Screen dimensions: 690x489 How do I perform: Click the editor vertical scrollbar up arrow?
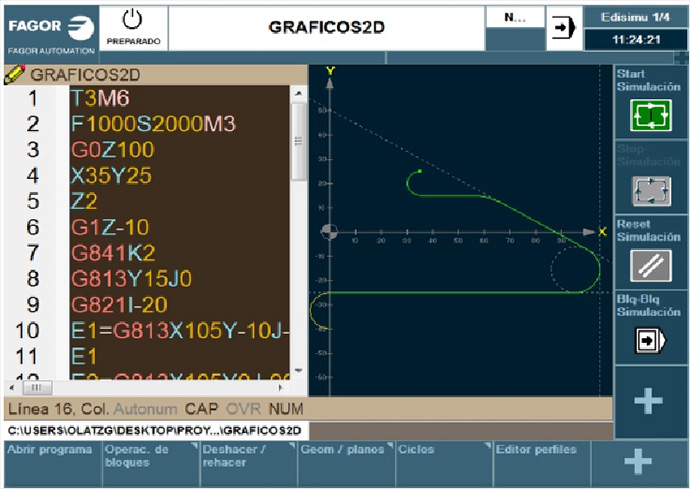(299, 93)
